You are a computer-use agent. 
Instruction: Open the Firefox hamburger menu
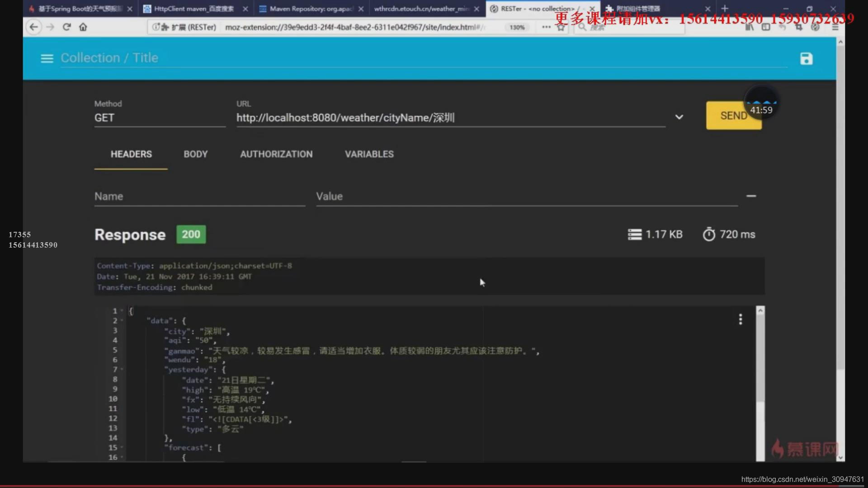coord(835,27)
